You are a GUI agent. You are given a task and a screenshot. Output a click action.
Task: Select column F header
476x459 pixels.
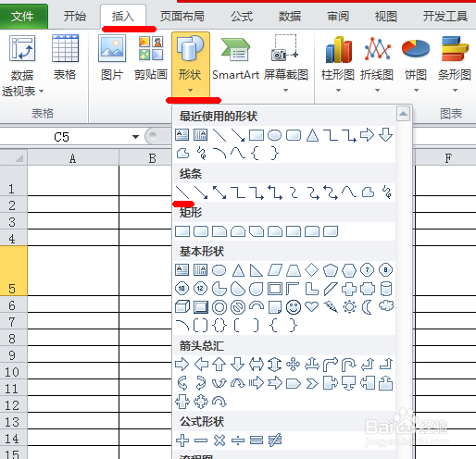tap(448, 158)
